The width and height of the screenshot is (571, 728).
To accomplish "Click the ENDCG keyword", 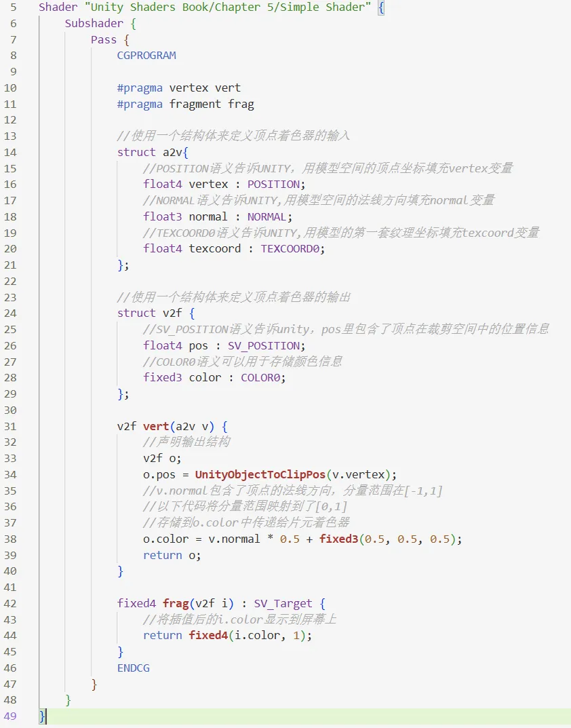I will click(x=134, y=668).
